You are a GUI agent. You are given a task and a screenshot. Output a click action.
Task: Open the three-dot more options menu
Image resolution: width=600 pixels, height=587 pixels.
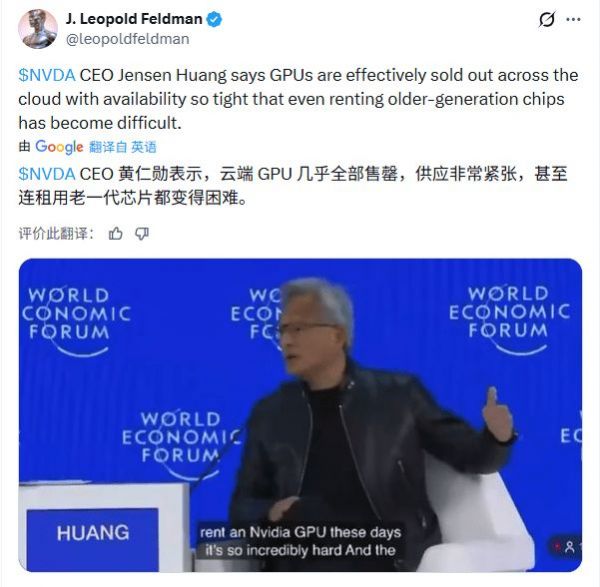[573, 20]
